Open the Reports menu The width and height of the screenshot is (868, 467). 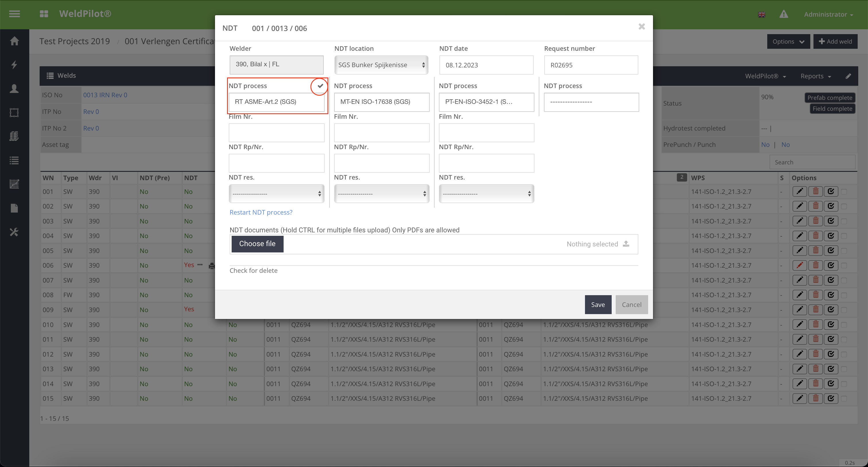815,76
